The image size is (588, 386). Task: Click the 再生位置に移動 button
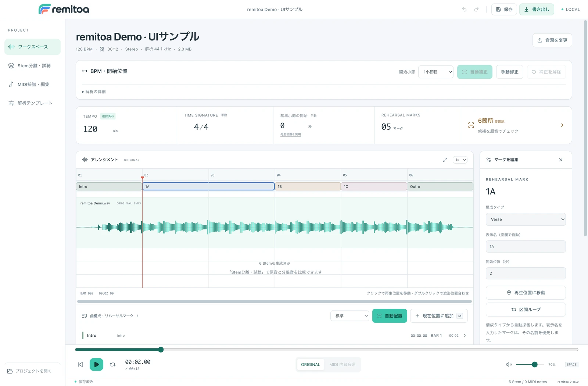click(526, 293)
